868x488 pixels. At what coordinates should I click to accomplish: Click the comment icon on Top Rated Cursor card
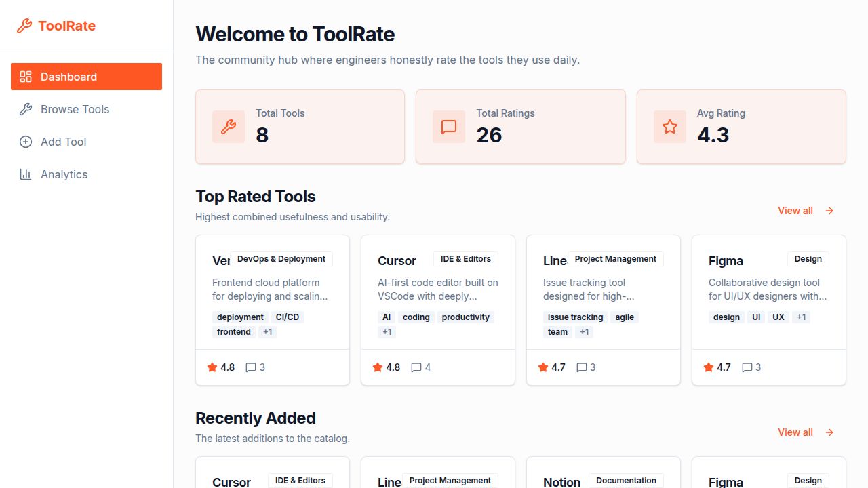click(x=416, y=367)
